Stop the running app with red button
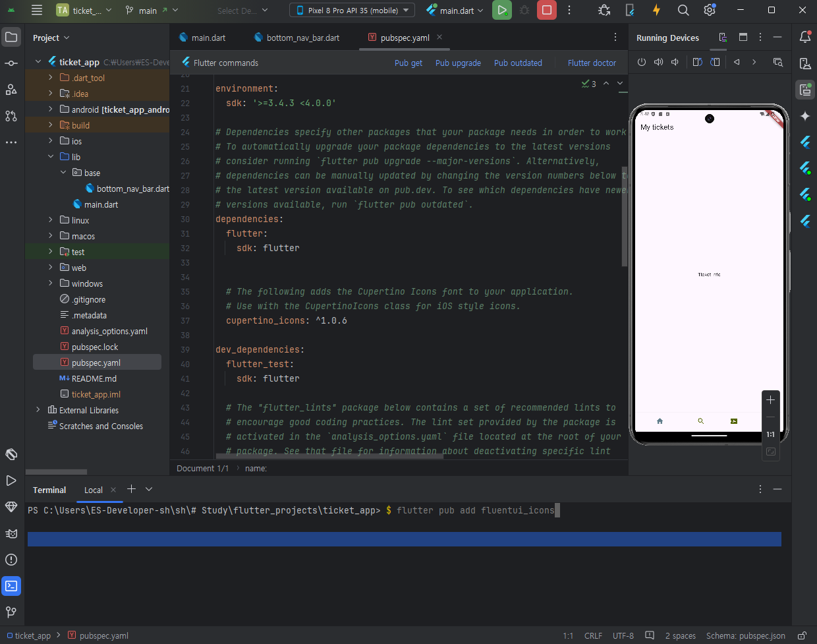This screenshot has height=644, width=817. click(547, 11)
